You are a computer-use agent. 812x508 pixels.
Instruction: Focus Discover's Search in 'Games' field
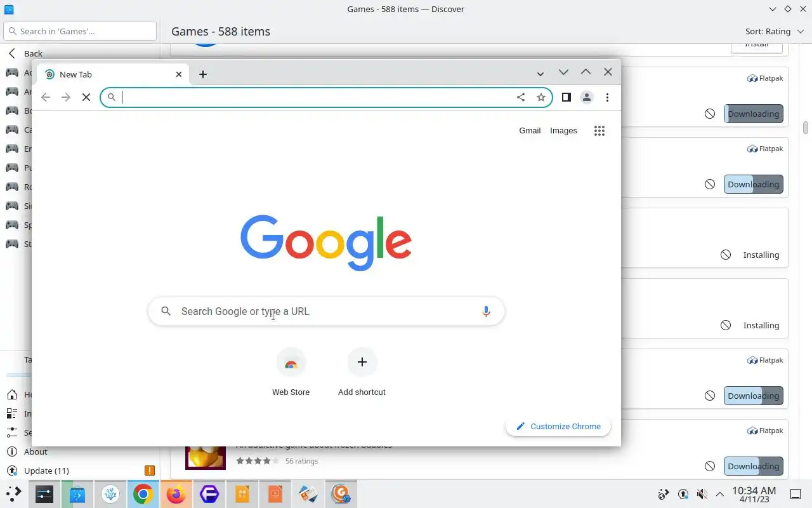[x=80, y=31]
